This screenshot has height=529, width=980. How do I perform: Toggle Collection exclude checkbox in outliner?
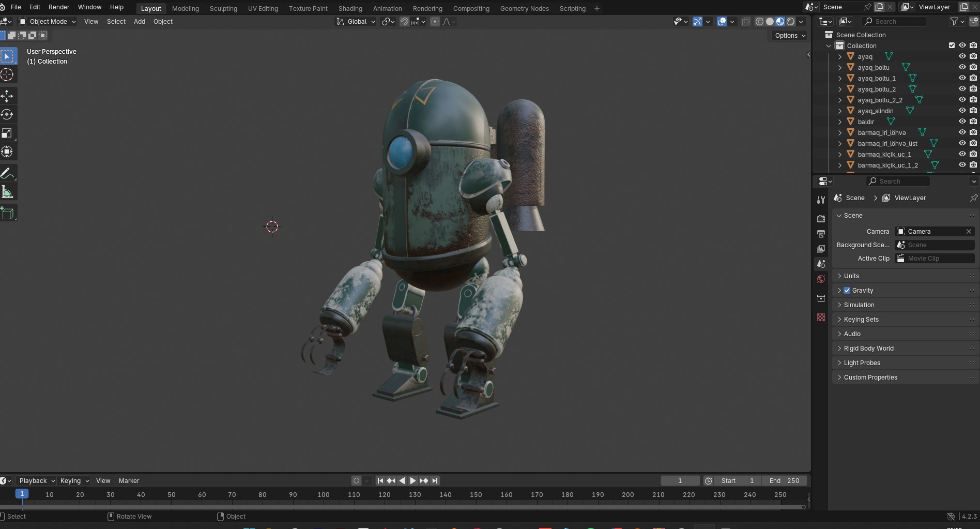coord(952,46)
